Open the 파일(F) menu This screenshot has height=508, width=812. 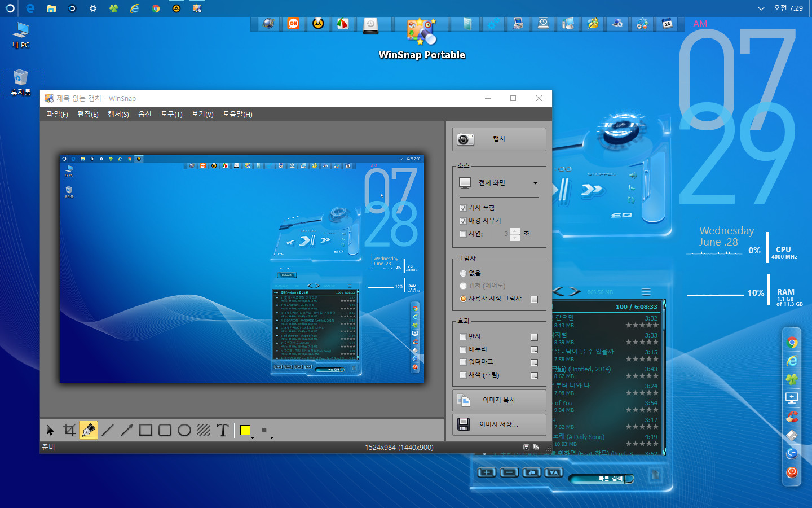point(58,114)
